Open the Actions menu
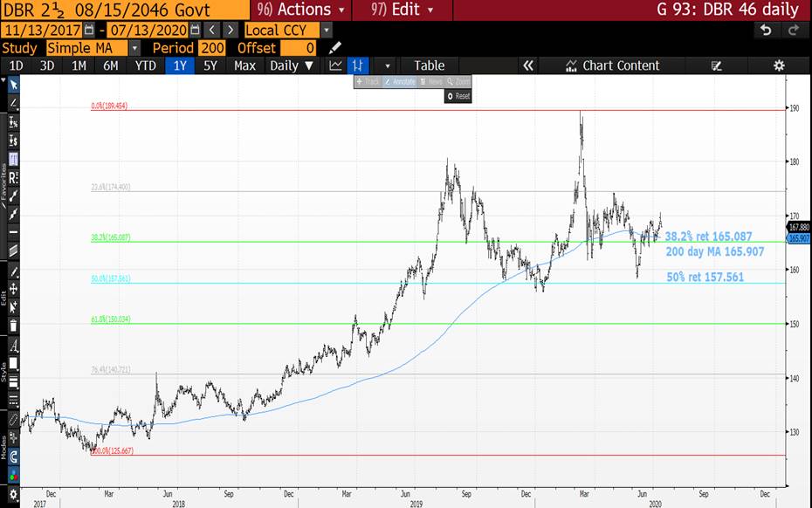 pyautogui.click(x=302, y=10)
